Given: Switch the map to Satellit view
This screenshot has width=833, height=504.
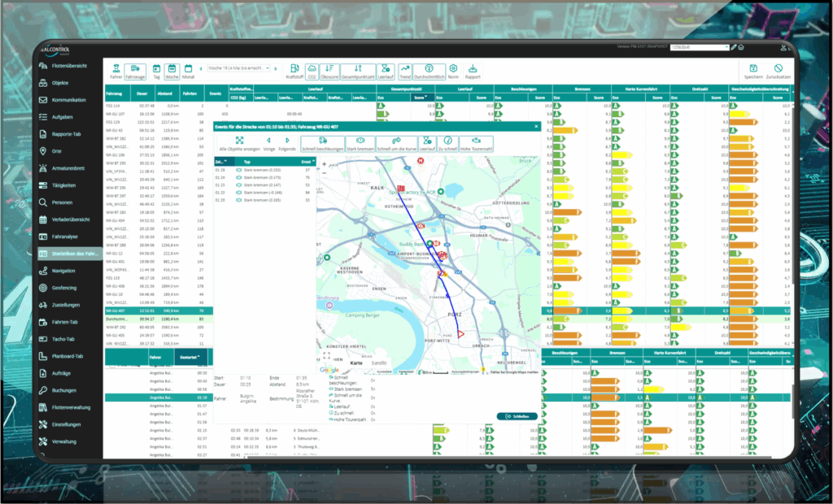Looking at the screenshot, I should point(377,363).
